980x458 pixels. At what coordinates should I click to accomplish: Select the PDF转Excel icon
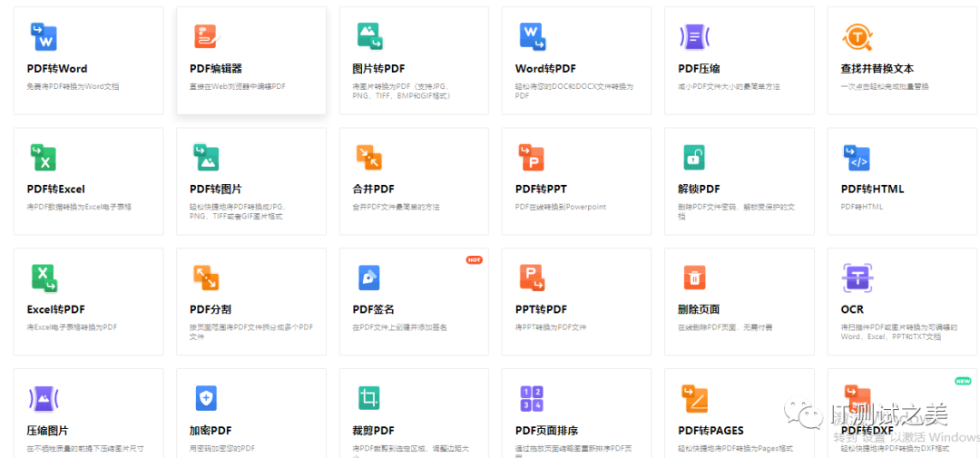tap(43, 158)
